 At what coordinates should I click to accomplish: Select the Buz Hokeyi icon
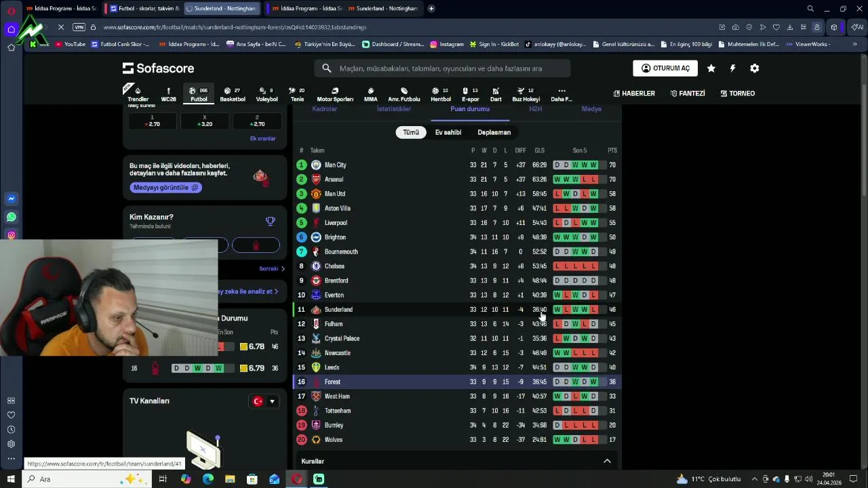[x=526, y=94]
